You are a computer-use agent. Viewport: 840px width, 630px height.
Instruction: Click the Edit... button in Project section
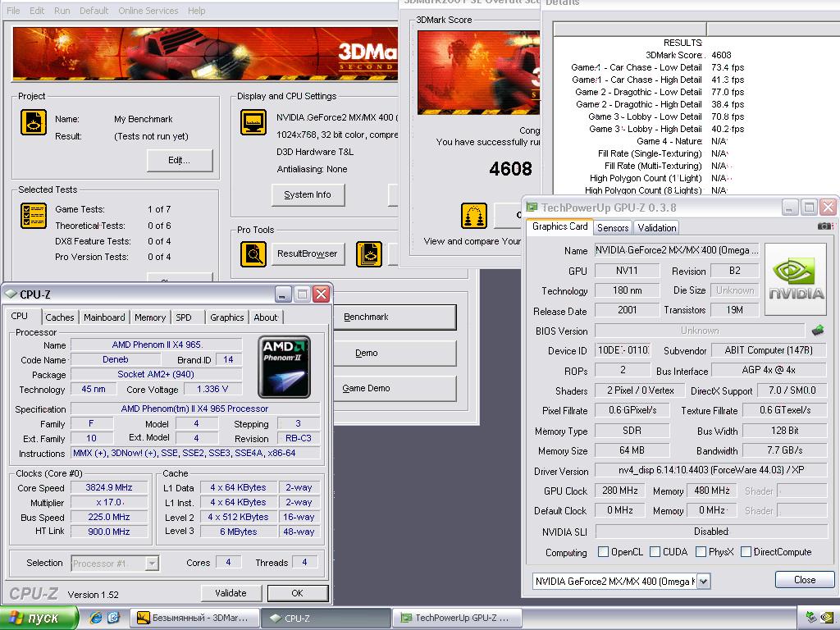[x=180, y=160]
